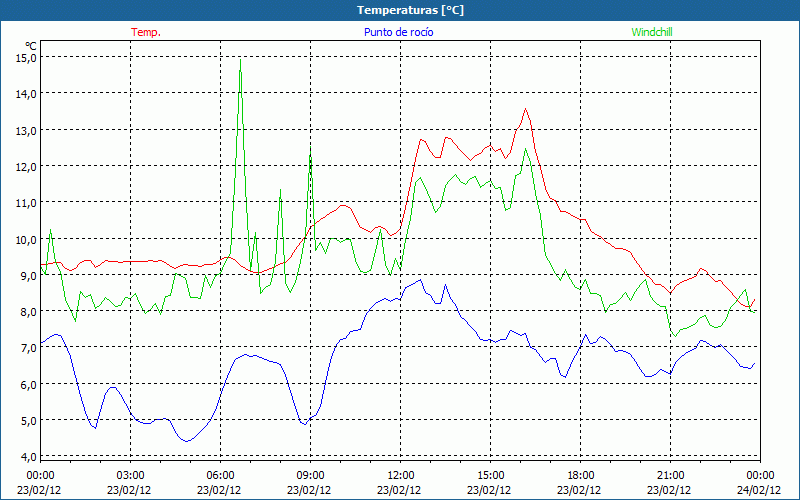Select the 4,0 y-axis value
Screen dimensions: 800x500
29,457
